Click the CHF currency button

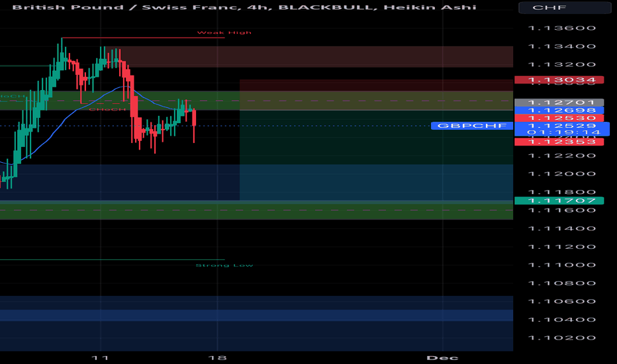point(565,7)
